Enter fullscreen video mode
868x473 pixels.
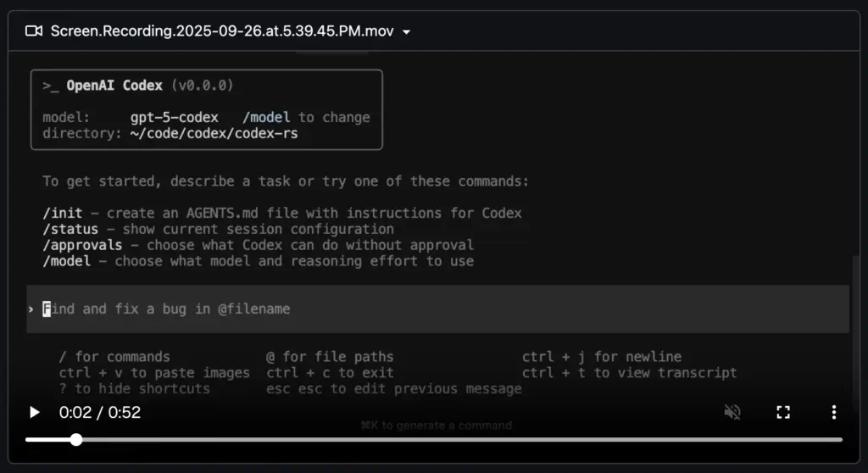[x=783, y=413]
